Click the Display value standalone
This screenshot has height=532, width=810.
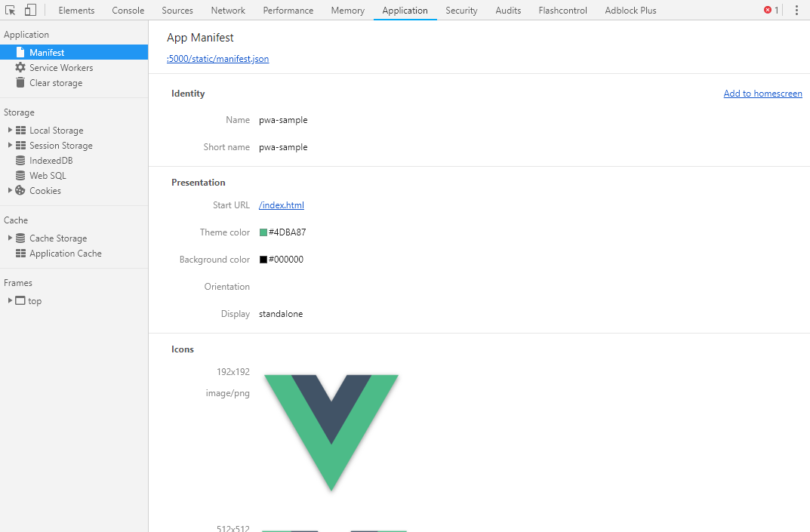point(281,313)
